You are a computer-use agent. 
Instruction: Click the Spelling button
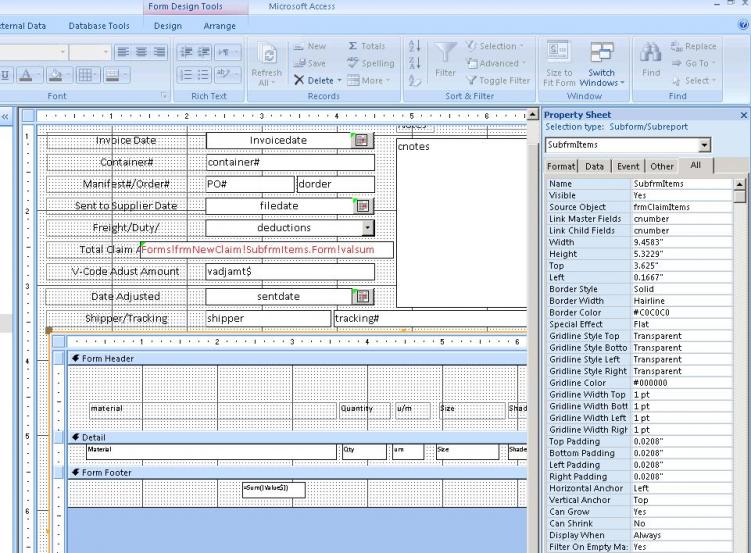[x=369, y=63]
